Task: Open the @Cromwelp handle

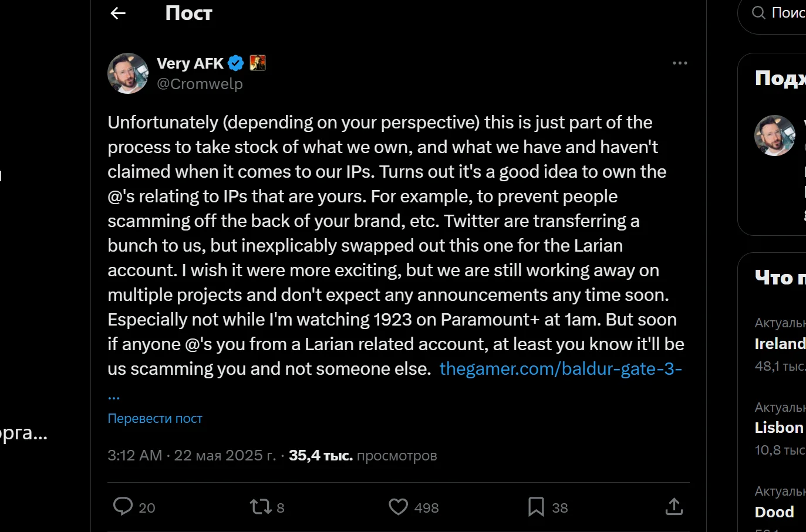Action: tap(200, 84)
